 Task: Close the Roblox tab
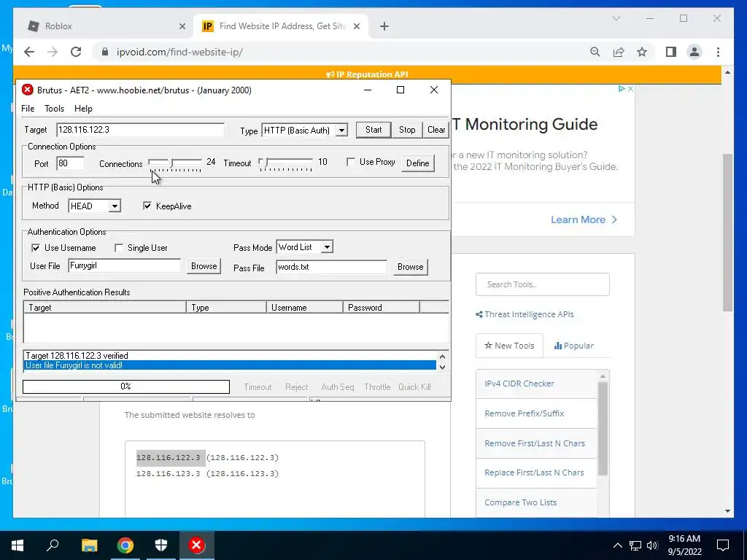point(182,27)
